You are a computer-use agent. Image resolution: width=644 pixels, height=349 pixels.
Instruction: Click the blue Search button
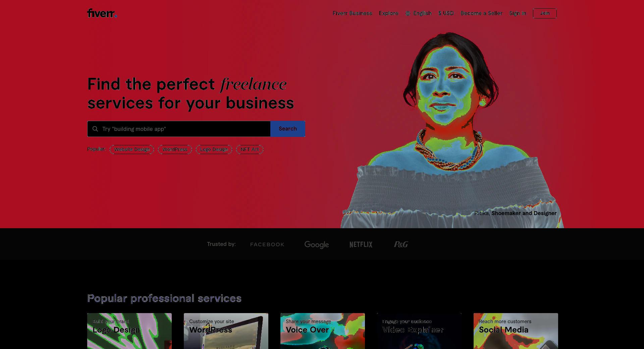click(x=288, y=129)
